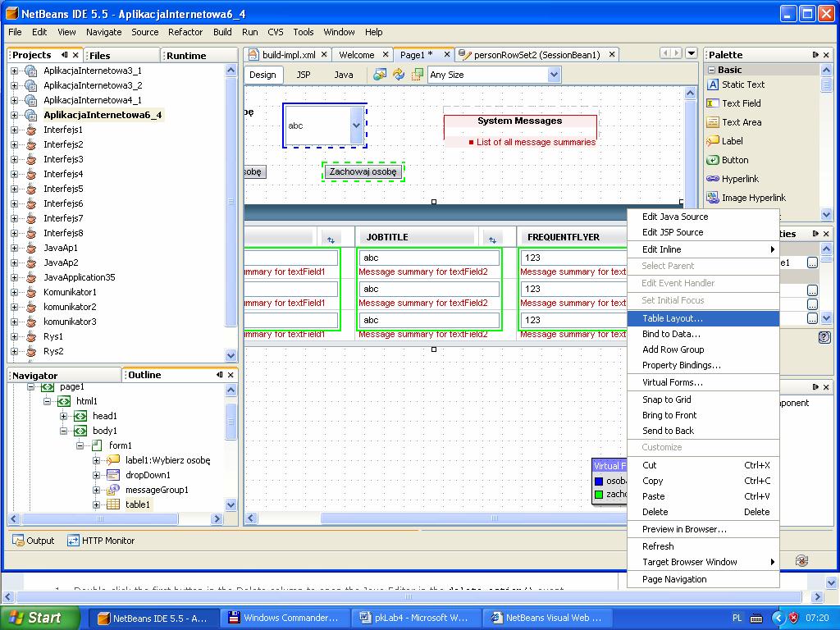
Task: Open the Tools menu
Action: point(304,32)
